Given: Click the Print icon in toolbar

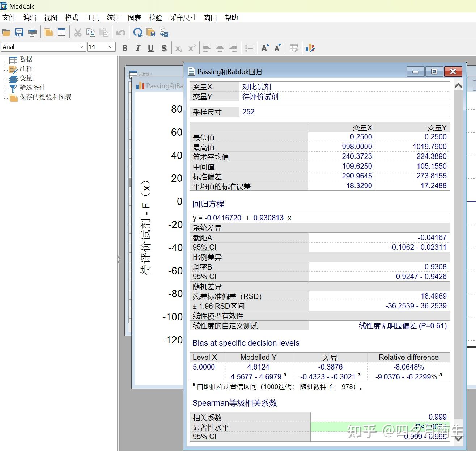Looking at the screenshot, I should pyautogui.click(x=32, y=33).
